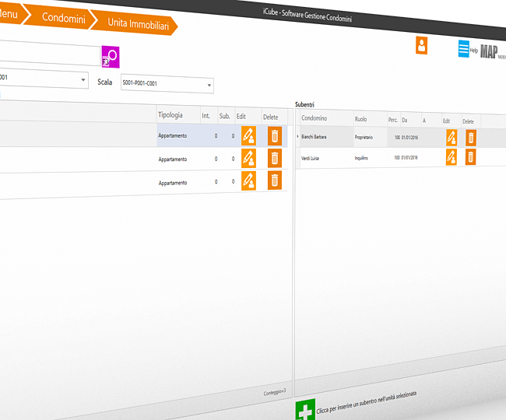Open the blue Help menu icon
The height and width of the screenshot is (420, 506).
point(464,49)
